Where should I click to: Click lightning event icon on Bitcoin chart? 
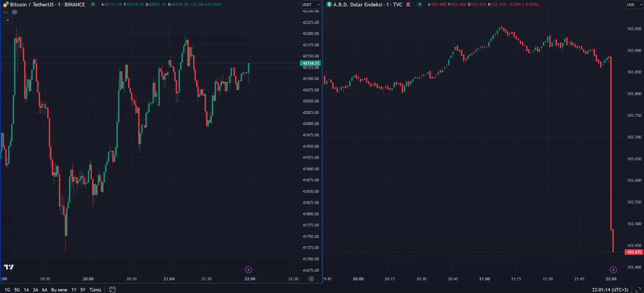tap(248, 270)
